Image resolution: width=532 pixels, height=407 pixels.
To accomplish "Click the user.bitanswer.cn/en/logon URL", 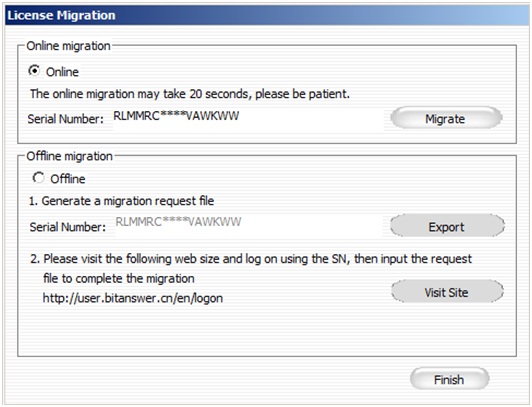I will click(133, 298).
